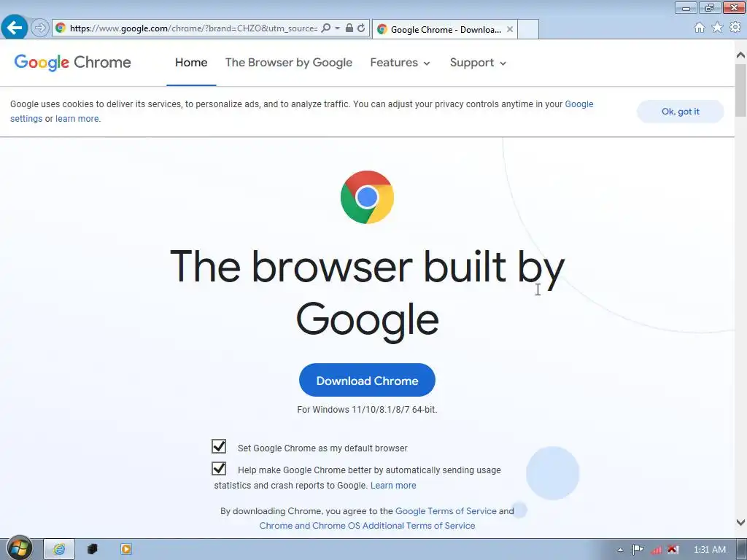The image size is (747, 560).
Task: Click the scrollbar up arrow
Action: tap(740, 55)
